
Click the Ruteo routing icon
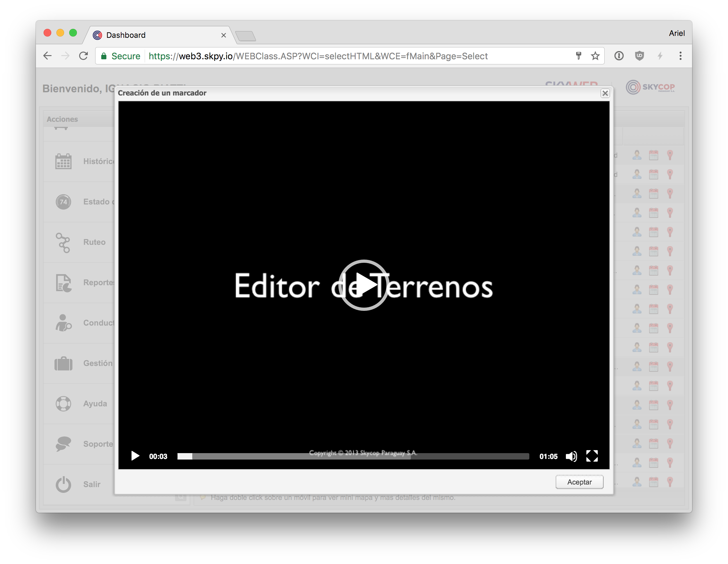click(63, 242)
